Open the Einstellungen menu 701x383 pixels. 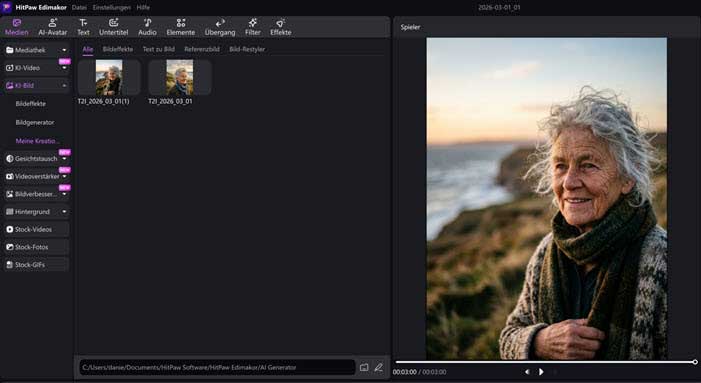(x=112, y=8)
